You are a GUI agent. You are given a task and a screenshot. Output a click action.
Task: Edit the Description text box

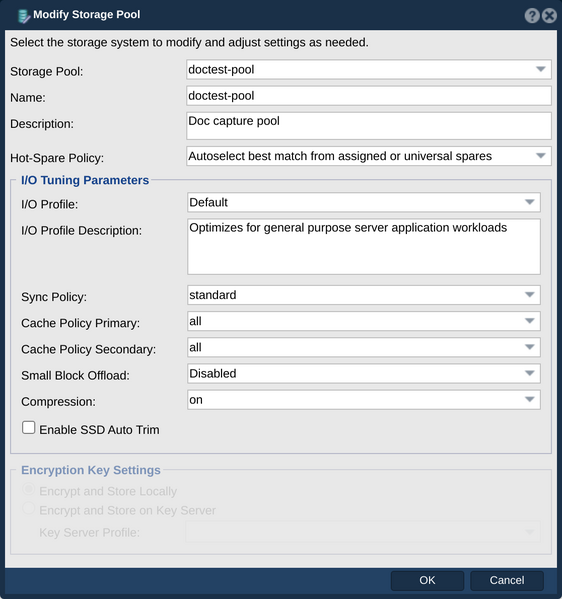point(369,126)
